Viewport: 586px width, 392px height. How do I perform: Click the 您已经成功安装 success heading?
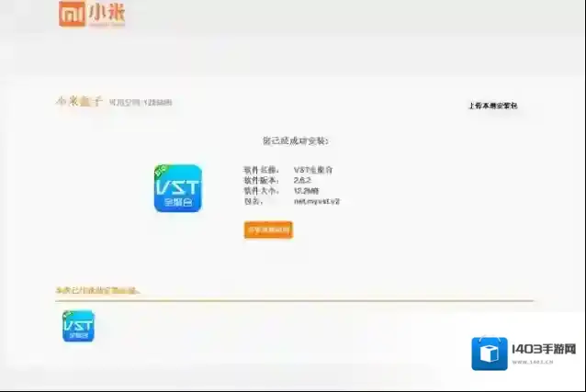295,140
